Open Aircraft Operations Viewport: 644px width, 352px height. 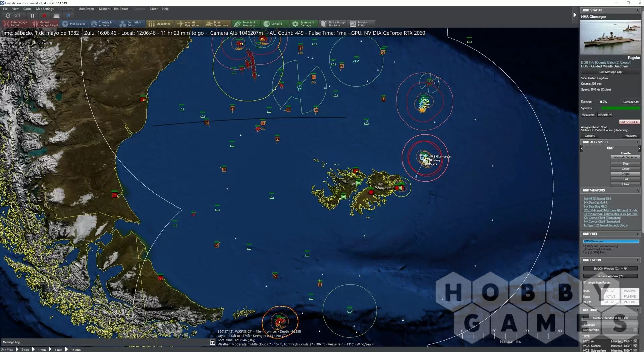[x=189, y=24]
